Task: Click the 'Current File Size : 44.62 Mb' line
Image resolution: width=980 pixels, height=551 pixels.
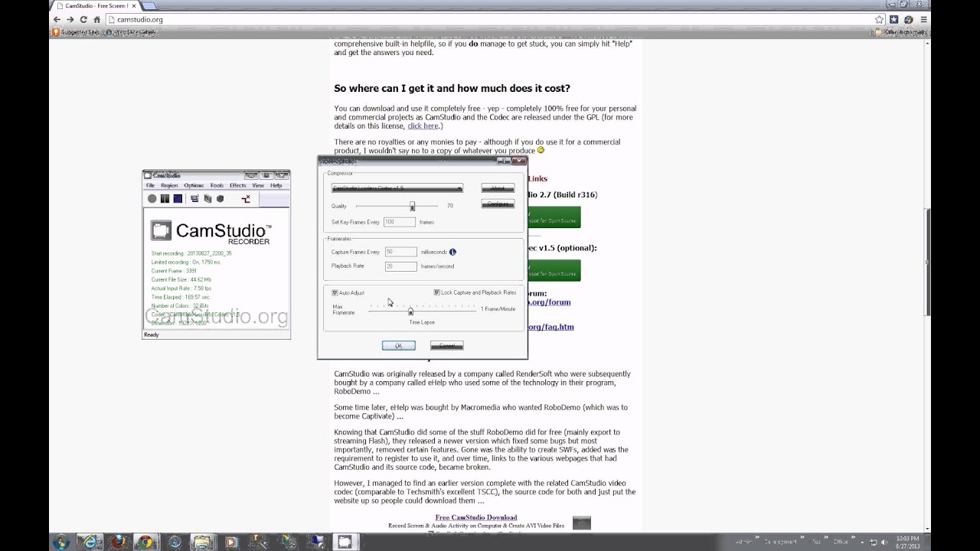Action: [x=181, y=279]
